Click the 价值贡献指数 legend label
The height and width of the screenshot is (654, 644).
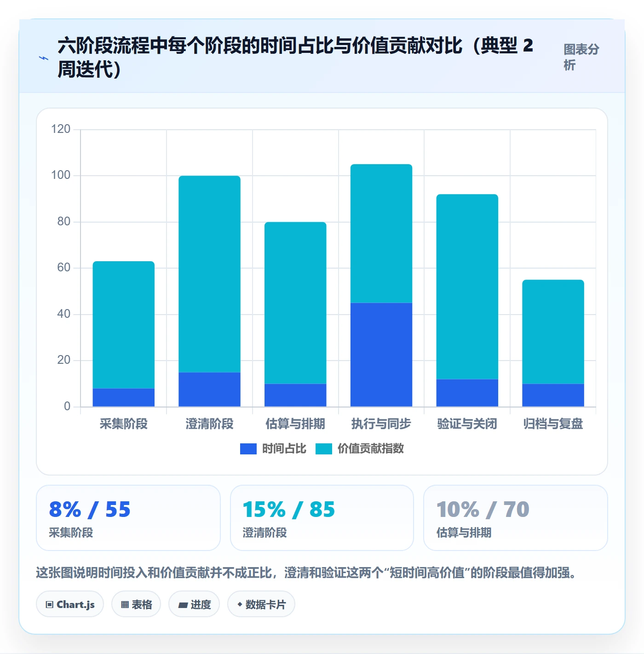pyautogui.click(x=371, y=449)
